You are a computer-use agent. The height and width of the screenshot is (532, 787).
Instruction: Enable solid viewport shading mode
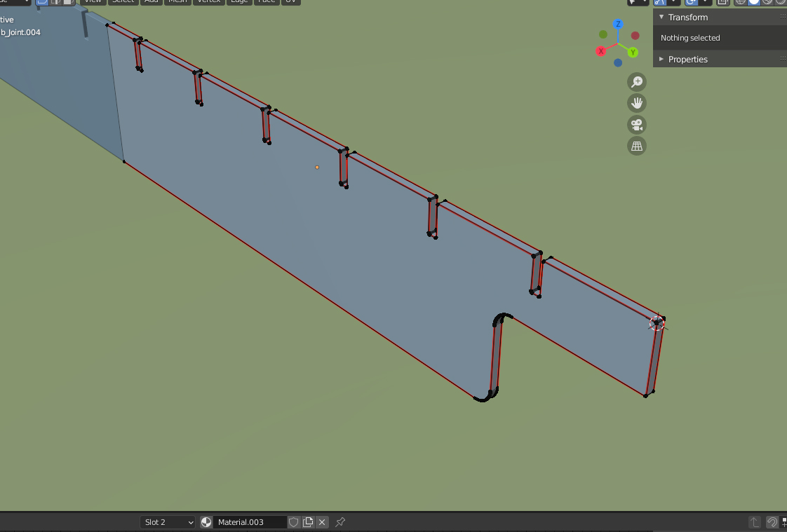click(754, 2)
